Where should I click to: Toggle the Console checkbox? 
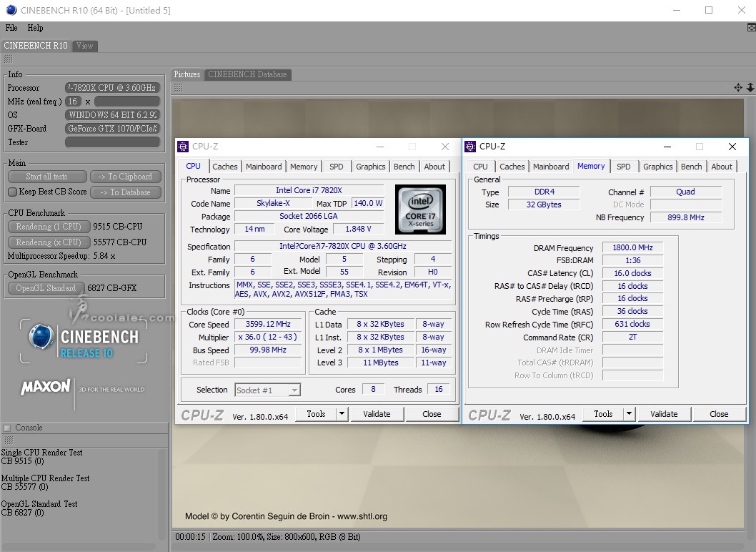coord(7,428)
